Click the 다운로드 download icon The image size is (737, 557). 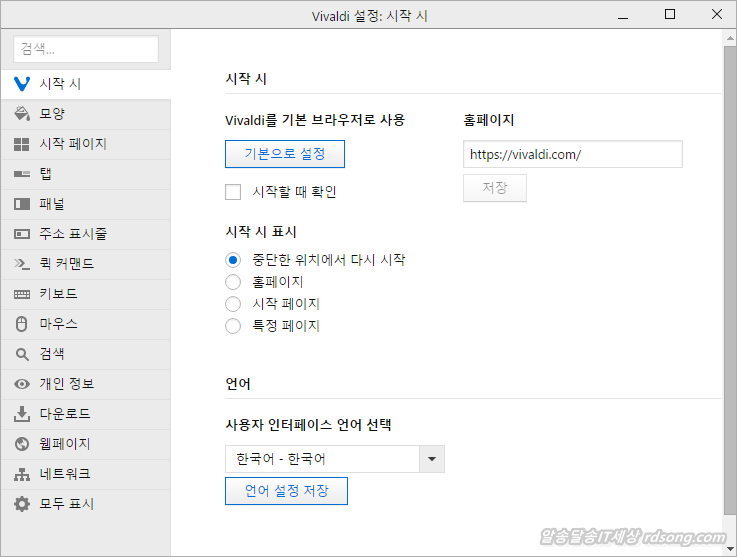tap(22, 414)
